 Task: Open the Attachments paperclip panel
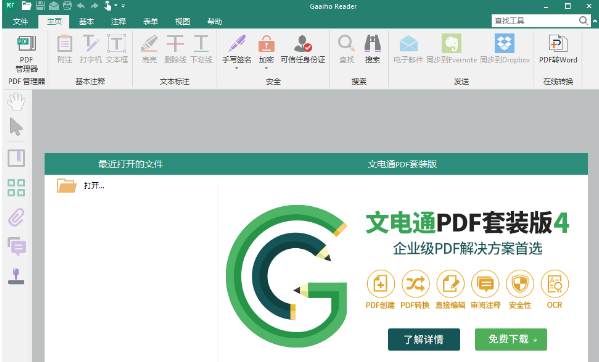click(16, 218)
